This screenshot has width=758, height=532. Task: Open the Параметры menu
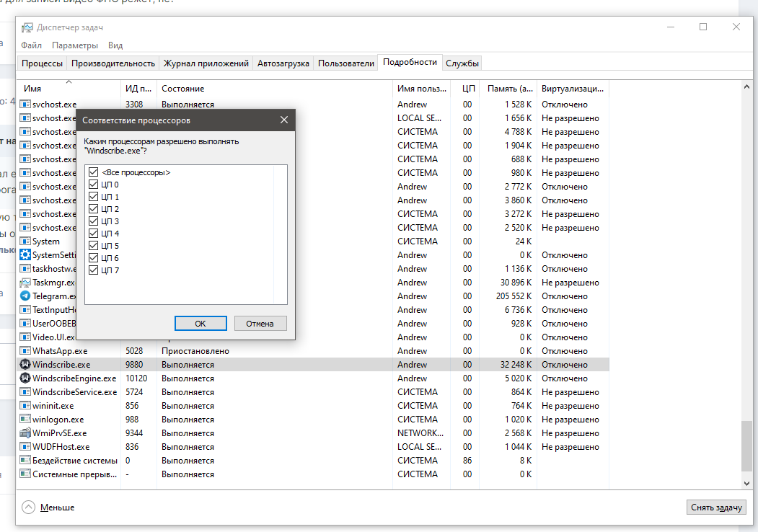coord(74,45)
